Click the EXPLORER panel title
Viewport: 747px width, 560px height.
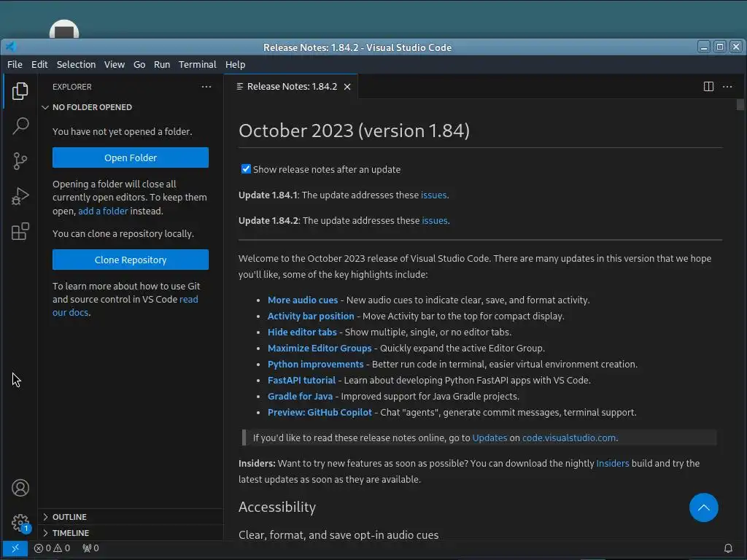(72, 87)
